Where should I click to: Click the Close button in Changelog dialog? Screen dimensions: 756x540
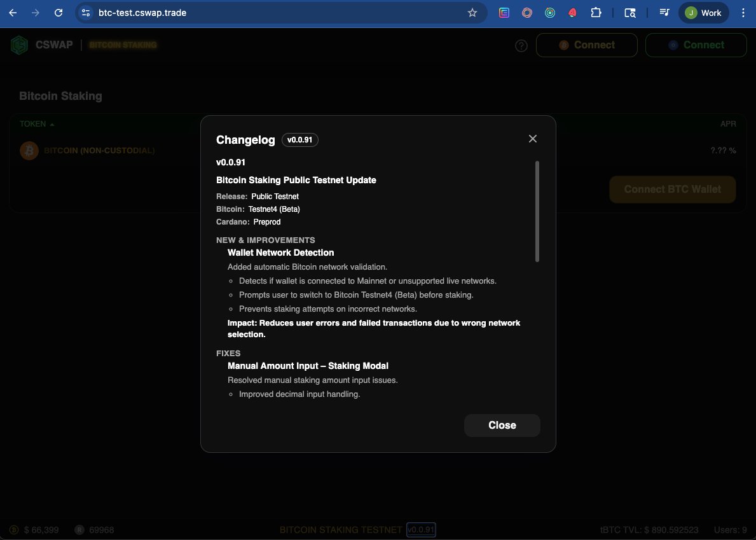pos(502,426)
